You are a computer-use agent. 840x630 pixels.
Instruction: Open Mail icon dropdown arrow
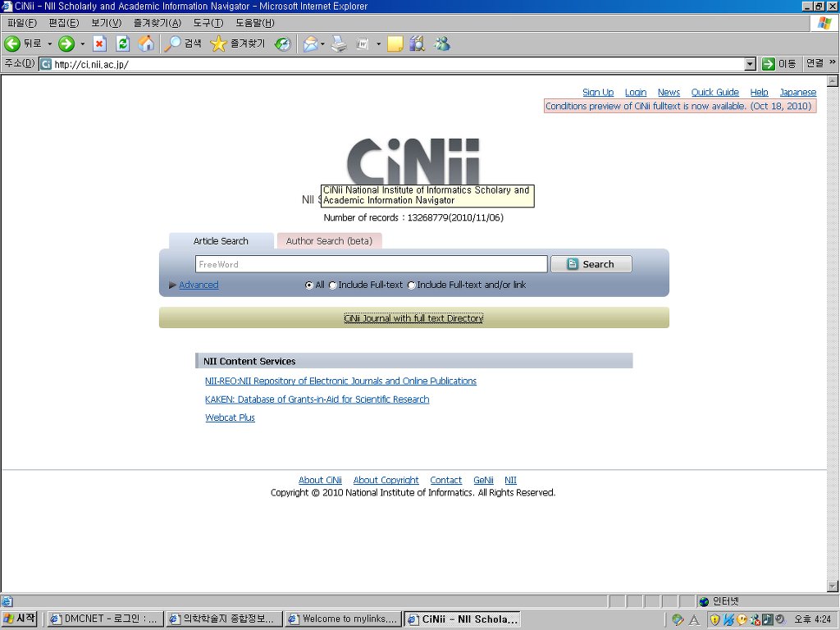[322, 44]
